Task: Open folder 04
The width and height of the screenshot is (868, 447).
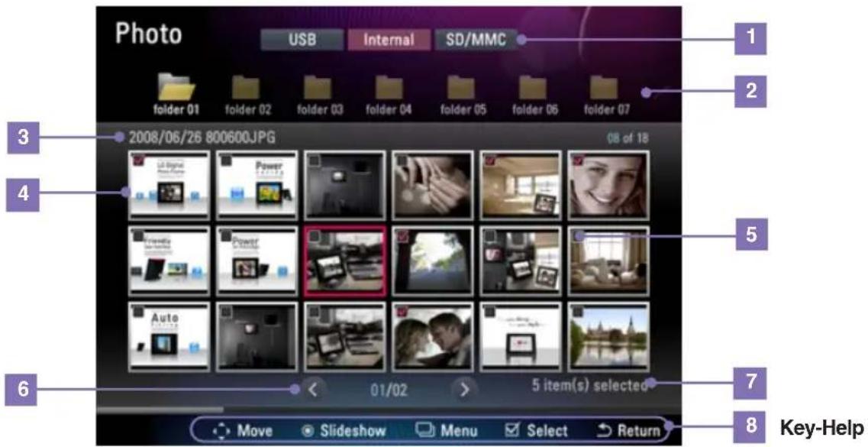Action: (389, 96)
